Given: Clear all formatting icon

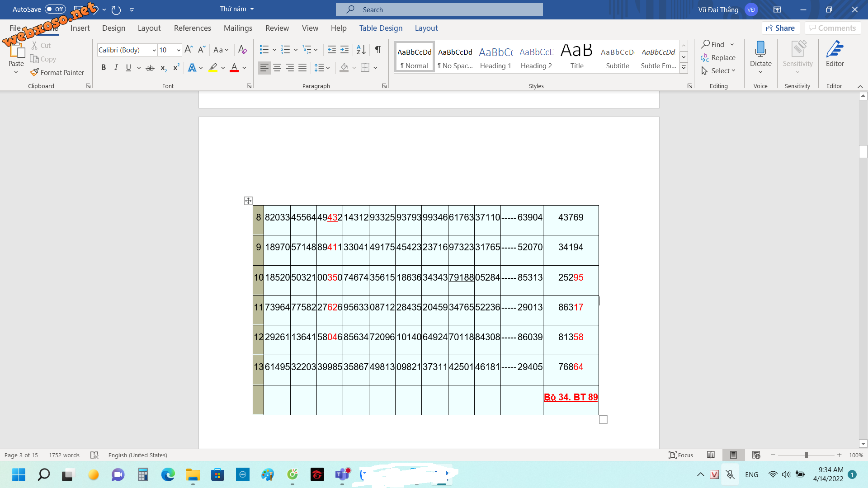Looking at the screenshot, I should click(x=242, y=50).
